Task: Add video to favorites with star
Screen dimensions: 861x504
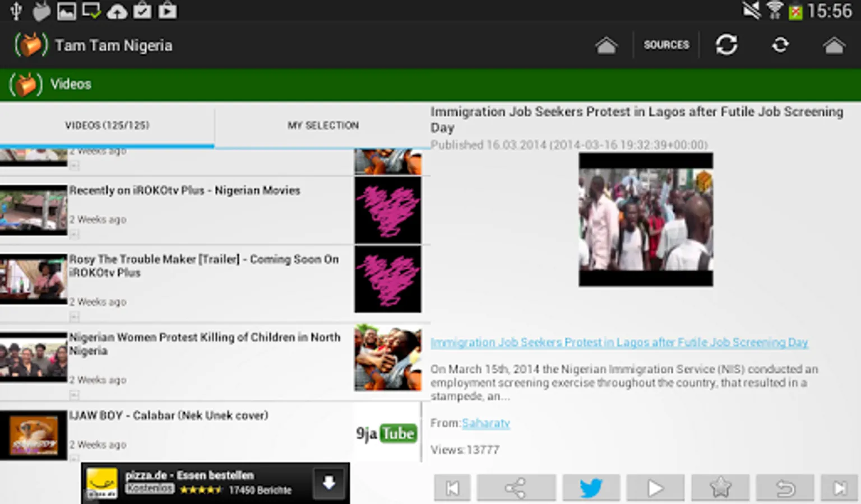Action: pyautogui.click(x=720, y=488)
